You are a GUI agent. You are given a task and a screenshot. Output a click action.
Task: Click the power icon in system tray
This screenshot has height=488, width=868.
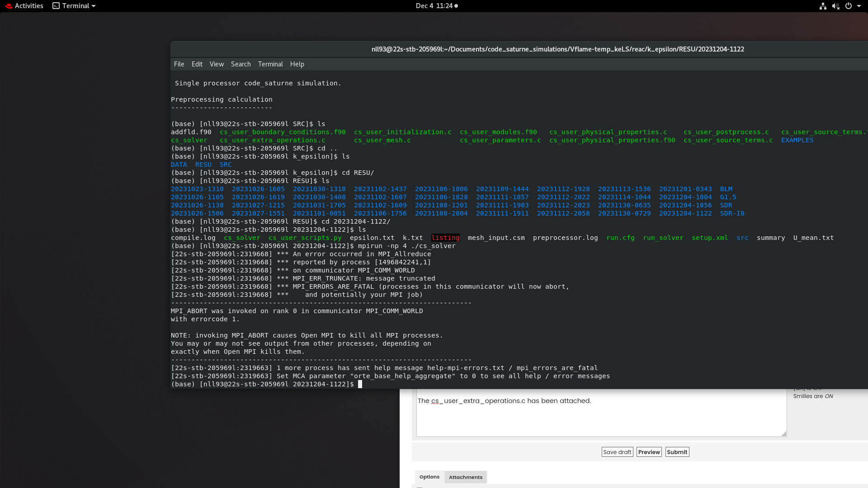(x=849, y=6)
